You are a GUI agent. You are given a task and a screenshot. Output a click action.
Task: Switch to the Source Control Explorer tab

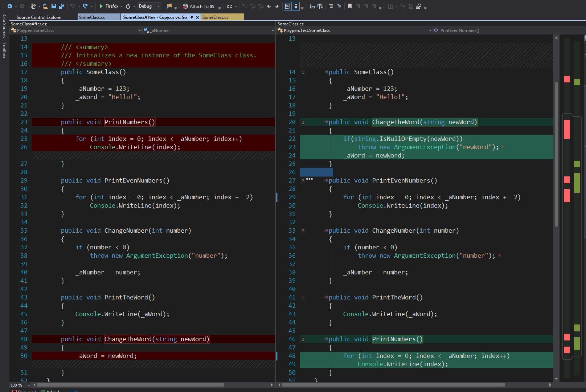pos(39,17)
